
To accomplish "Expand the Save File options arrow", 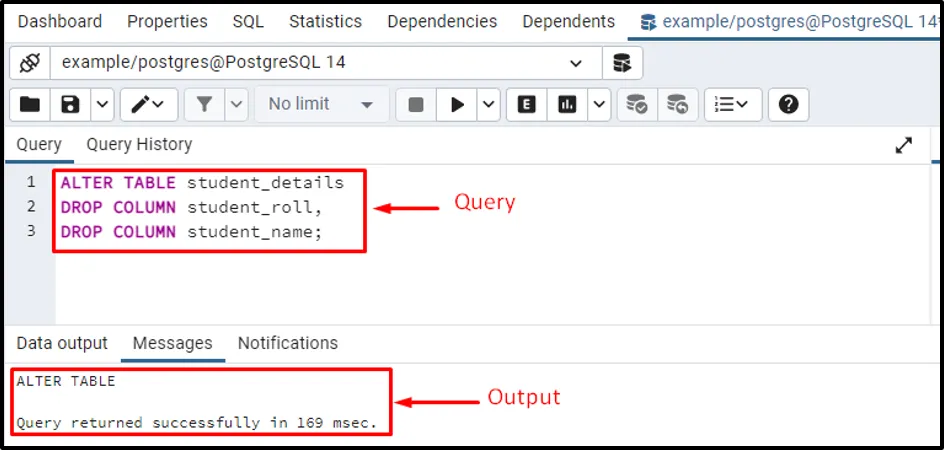I will coord(102,104).
